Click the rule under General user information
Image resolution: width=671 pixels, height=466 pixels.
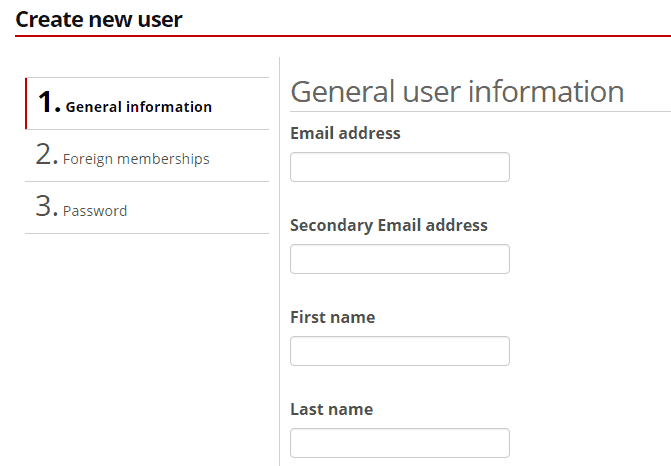coord(480,111)
